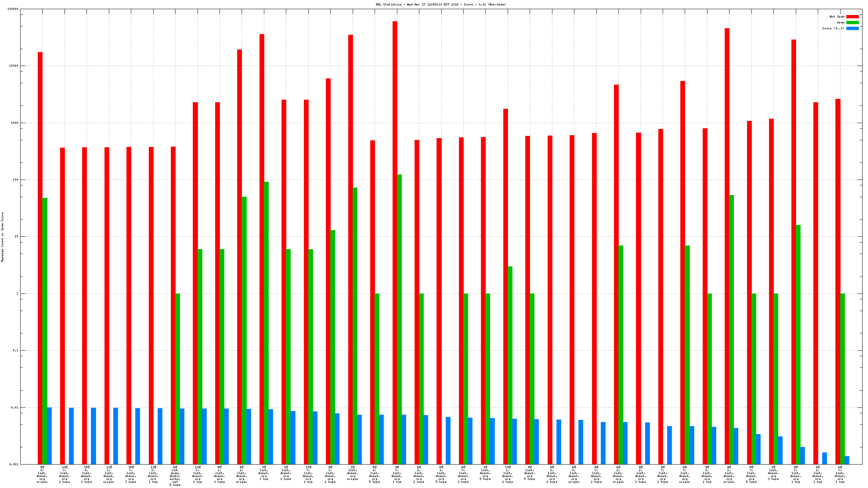Viewport: 868px width, 488px height.
Task: Click the '0@ list.dnswl.org 5 hops' x-axis label
Action: pyautogui.click(x=530, y=473)
